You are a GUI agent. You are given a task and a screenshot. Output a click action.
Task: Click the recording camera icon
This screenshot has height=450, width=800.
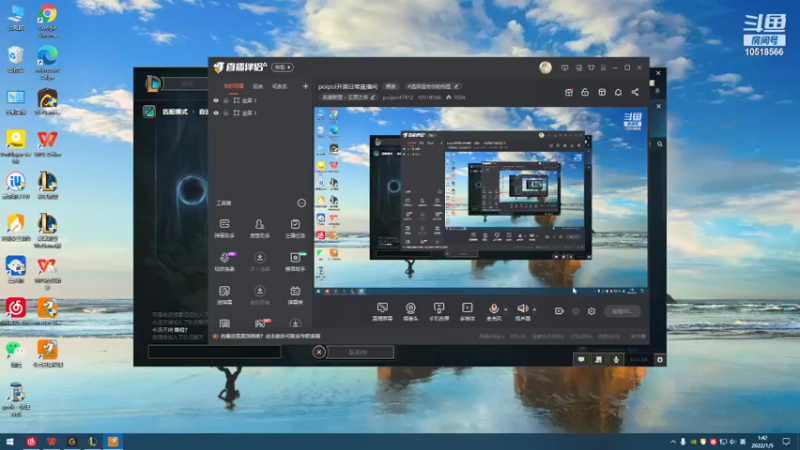click(x=559, y=311)
